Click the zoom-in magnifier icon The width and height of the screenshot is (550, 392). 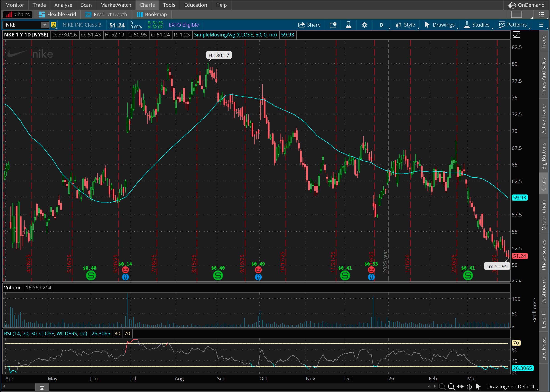point(451,386)
